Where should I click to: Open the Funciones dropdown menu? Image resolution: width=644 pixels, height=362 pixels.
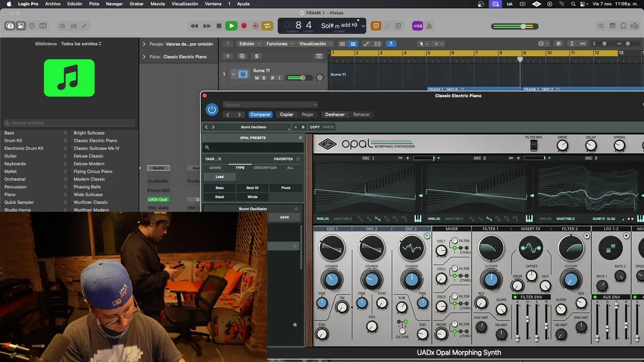(x=279, y=44)
